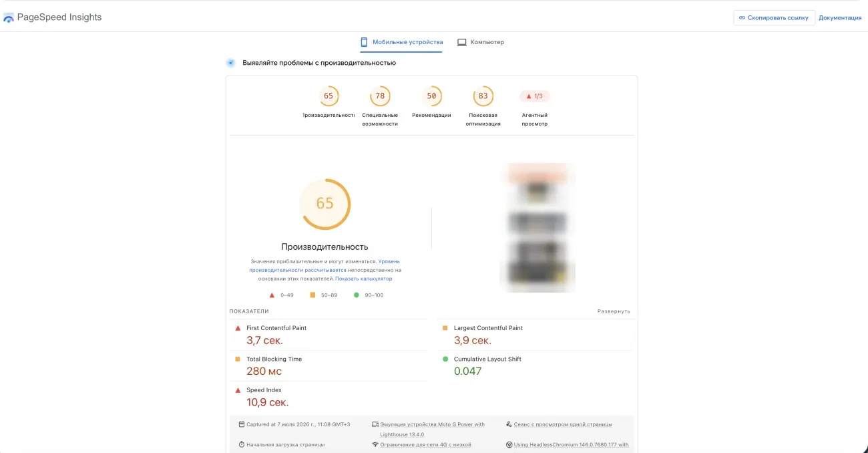Click the red triangle icon beside Speed Index
Screen dimensions: 868x453
pyautogui.click(x=238, y=390)
